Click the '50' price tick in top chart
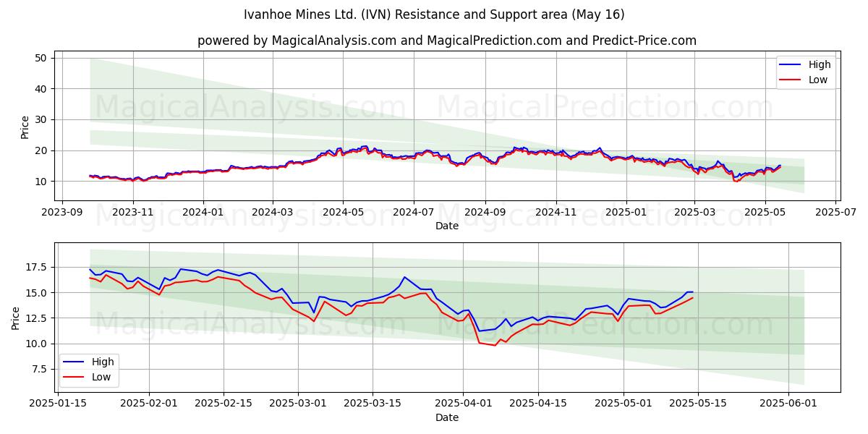The image size is (868, 434). (x=41, y=58)
